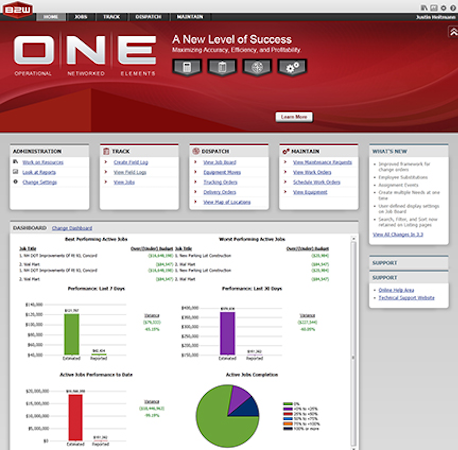458x450 pixels.
Task: Click the icon beside Work on Resources
Action: pyautogui.click(x=15, y=162)
